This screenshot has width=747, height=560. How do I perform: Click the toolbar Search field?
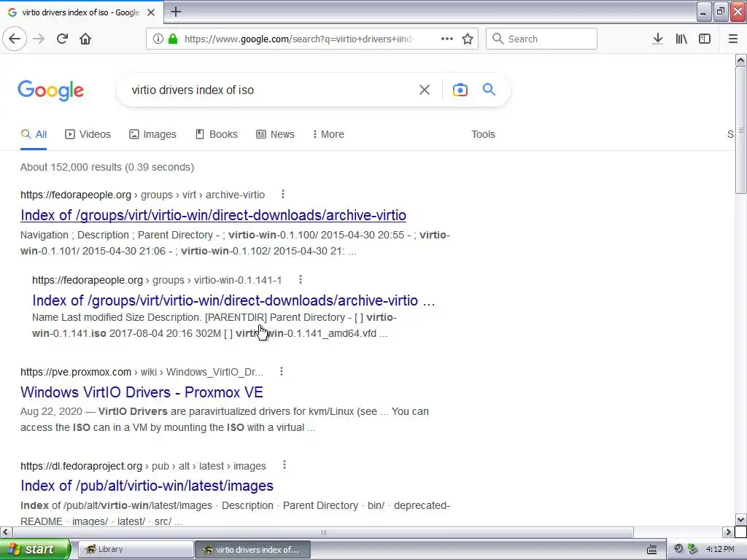(x=542, y=39)
